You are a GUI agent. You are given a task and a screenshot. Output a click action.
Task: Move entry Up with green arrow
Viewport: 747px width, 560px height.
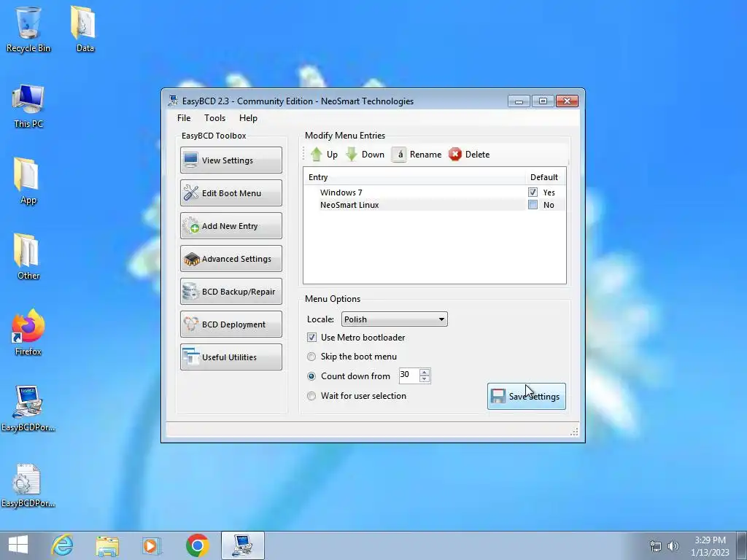tap(324, 155)
